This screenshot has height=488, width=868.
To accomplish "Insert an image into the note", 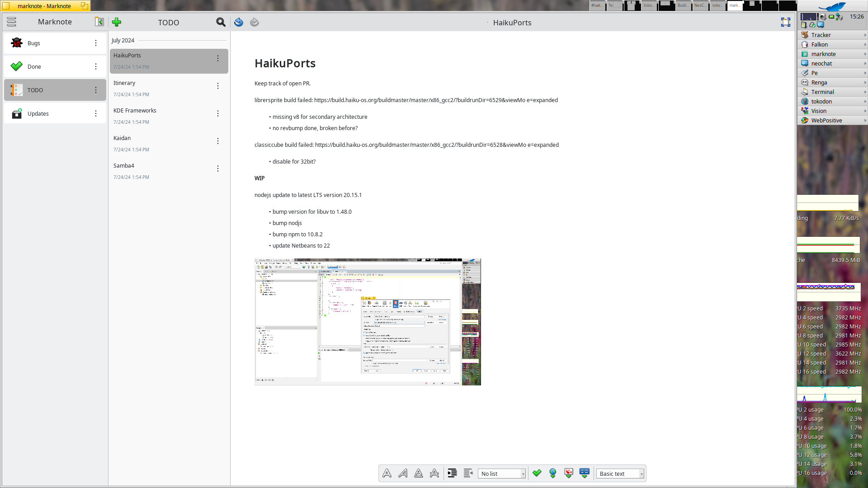I will tap(569, 473).
